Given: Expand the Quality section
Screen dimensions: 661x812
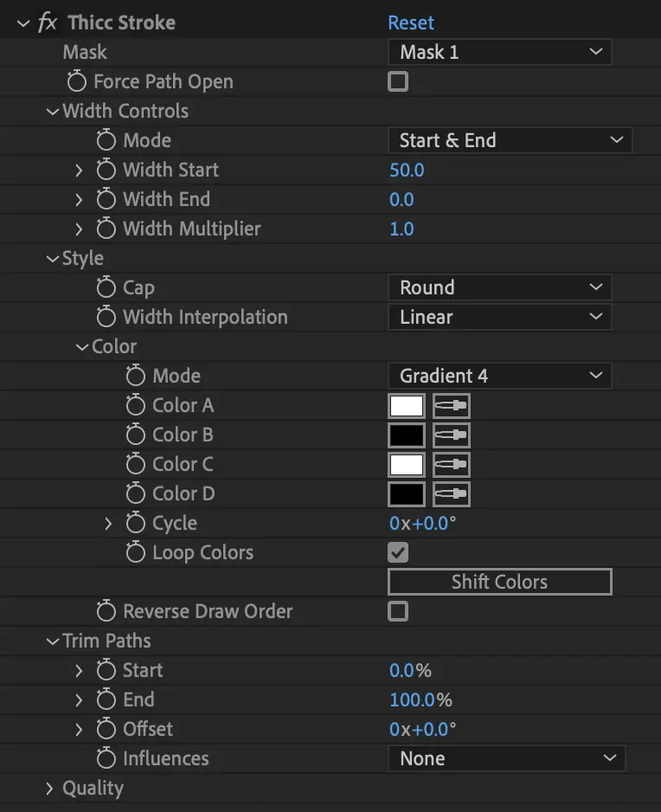Looking at the screenshot, I should point(52,789).
